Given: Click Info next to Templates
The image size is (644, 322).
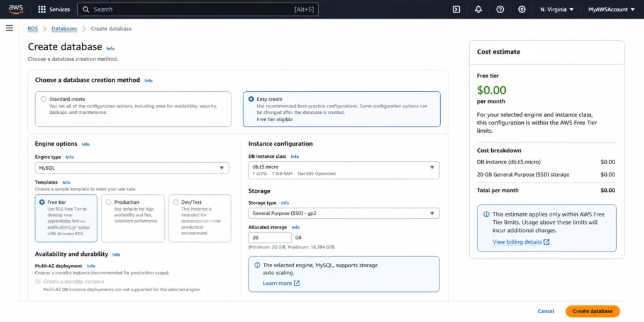Looking at the screenshot, I should coord(67,182).
